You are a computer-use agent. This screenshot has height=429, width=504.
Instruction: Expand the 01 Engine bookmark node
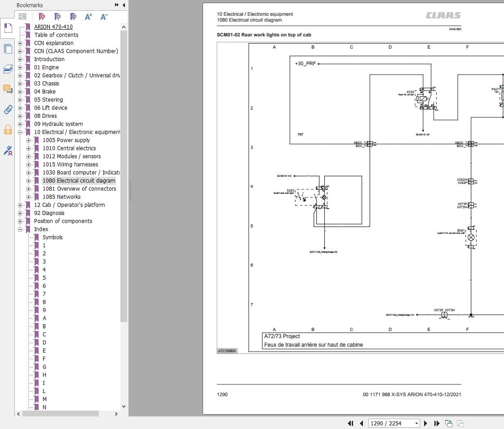pos(20,67)
